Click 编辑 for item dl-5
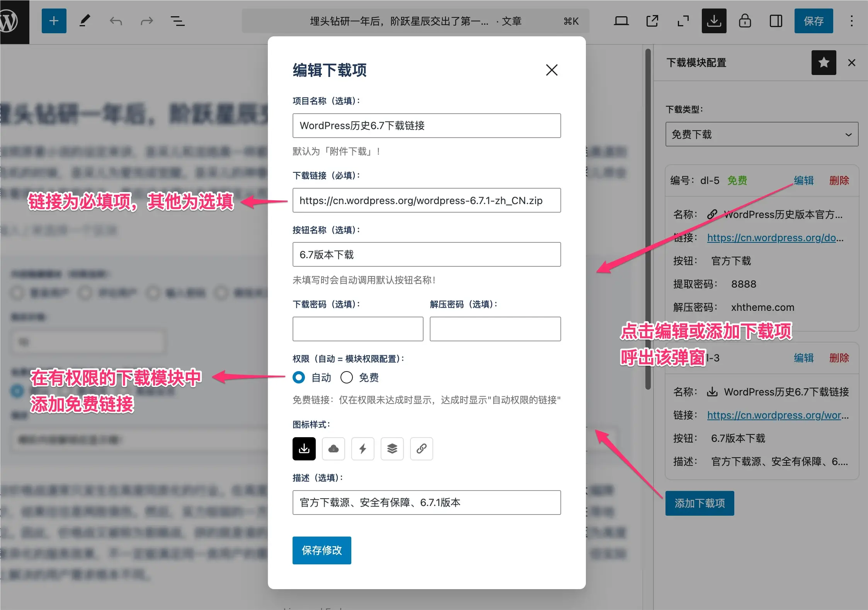Viewport: 868px width, 610px height. 804,181
